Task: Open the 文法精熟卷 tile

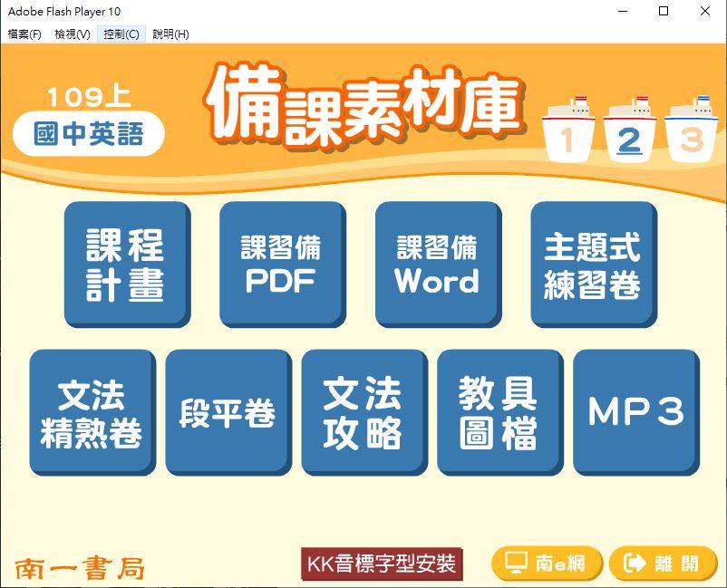Action: click(x=92, y=412)
